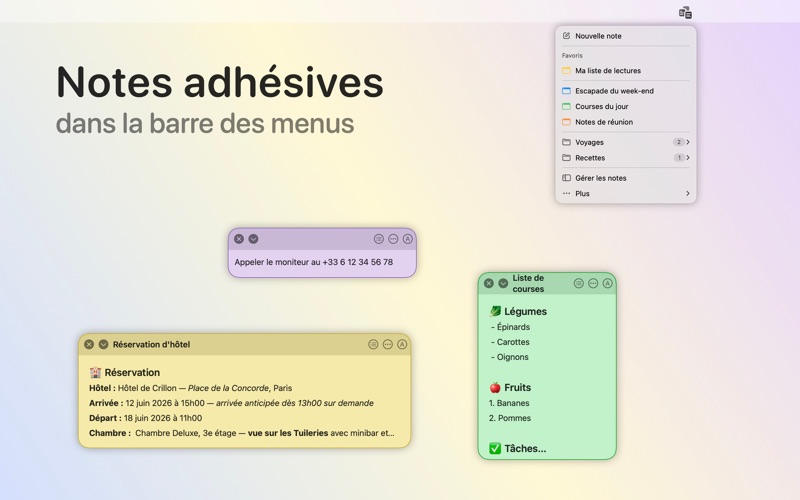Screen dimensions: 800x500
Task: Click the Chambre Deluxe line
Action: click(241, 433)
